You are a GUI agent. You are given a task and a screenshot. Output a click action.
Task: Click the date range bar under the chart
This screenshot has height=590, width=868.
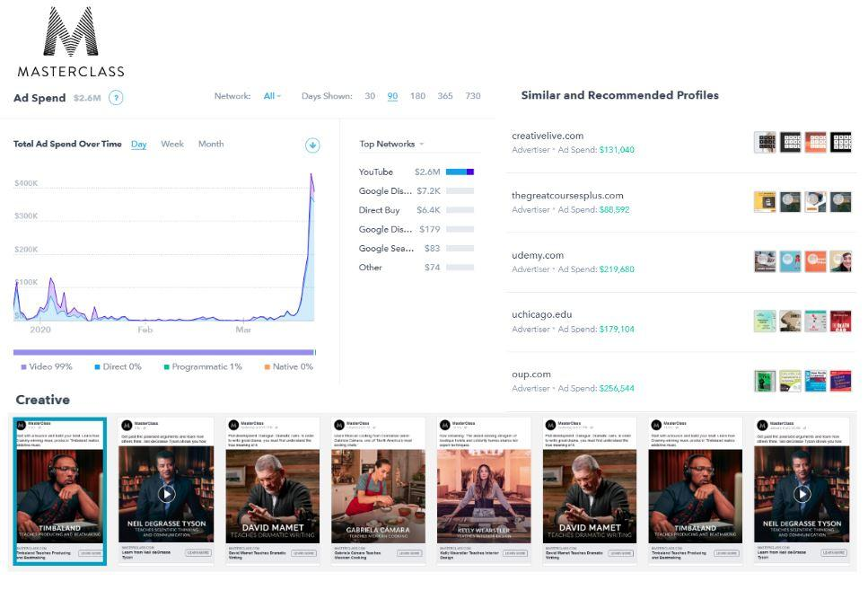(164, 352)
